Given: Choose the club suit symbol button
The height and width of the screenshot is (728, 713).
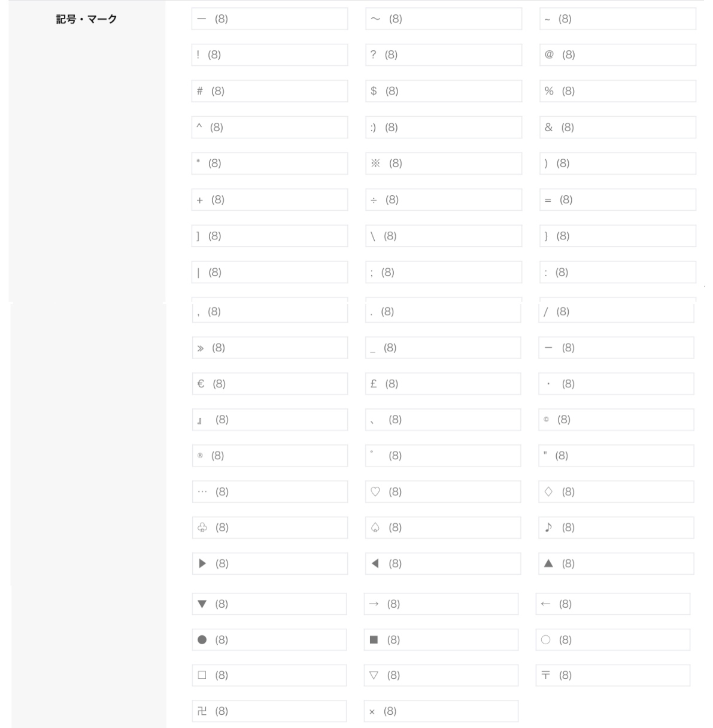Looking at the screenshot, I should [x=269, y=527].
